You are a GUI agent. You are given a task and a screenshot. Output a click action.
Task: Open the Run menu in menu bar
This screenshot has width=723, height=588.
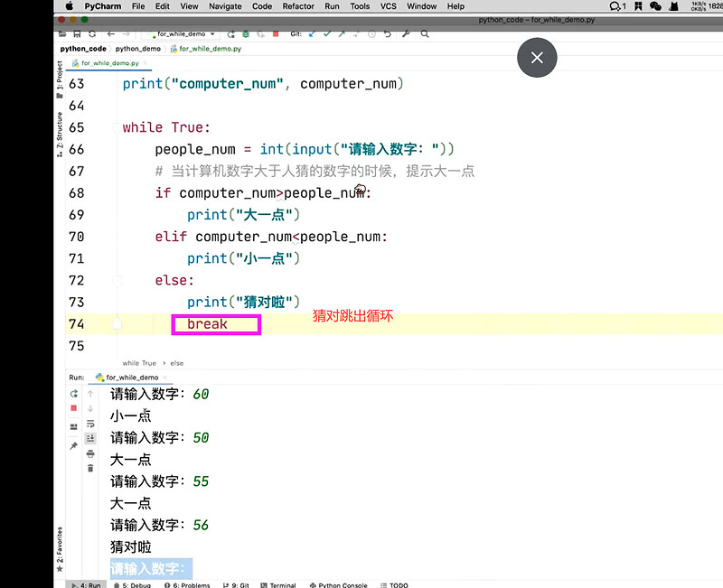[x=332, y=6]
